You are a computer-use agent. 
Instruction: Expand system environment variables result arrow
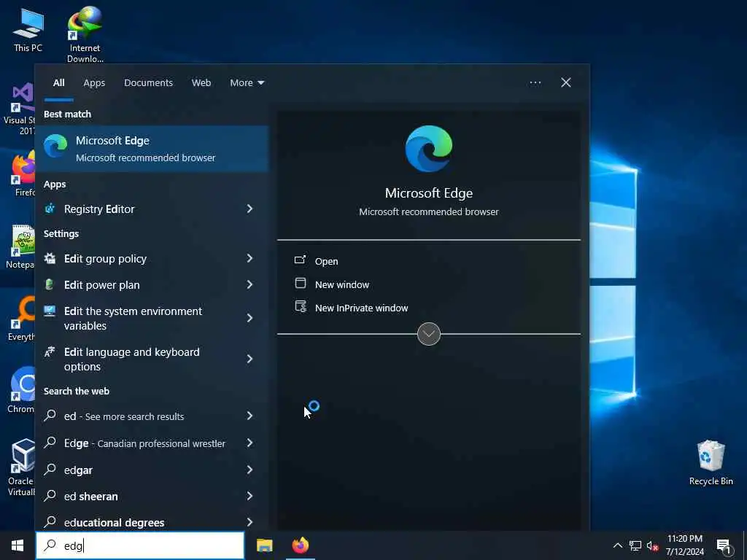[249, 318]
